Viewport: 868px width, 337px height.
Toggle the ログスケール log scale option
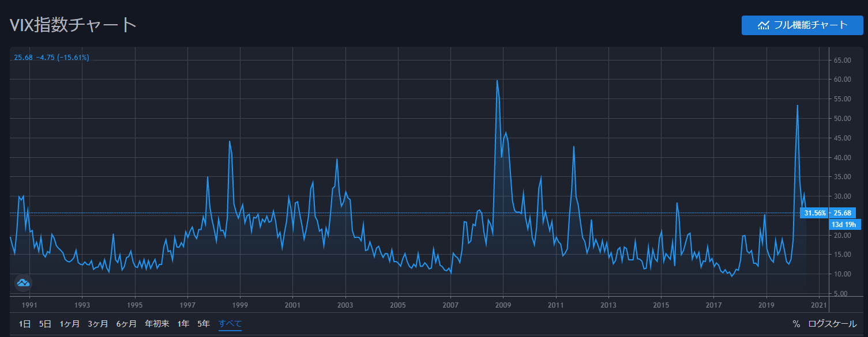click(832, 324)
